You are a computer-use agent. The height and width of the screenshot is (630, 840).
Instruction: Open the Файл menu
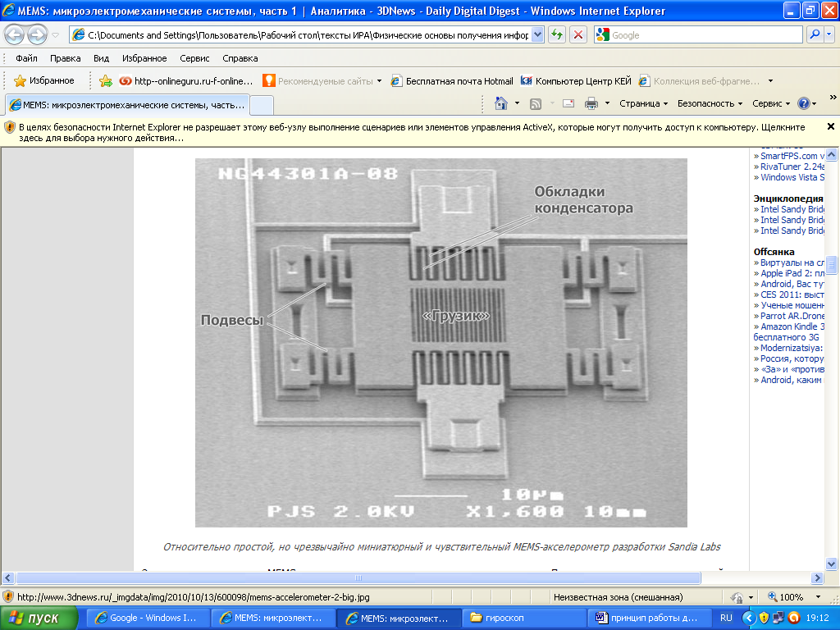pyautogui.click(x=26, y=58)
